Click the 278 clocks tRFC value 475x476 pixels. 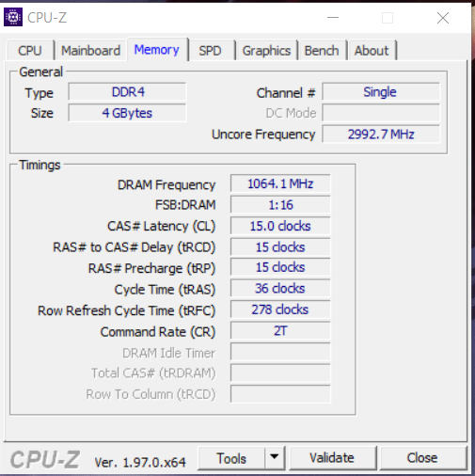pyautogui.click(x=280, y=309)
